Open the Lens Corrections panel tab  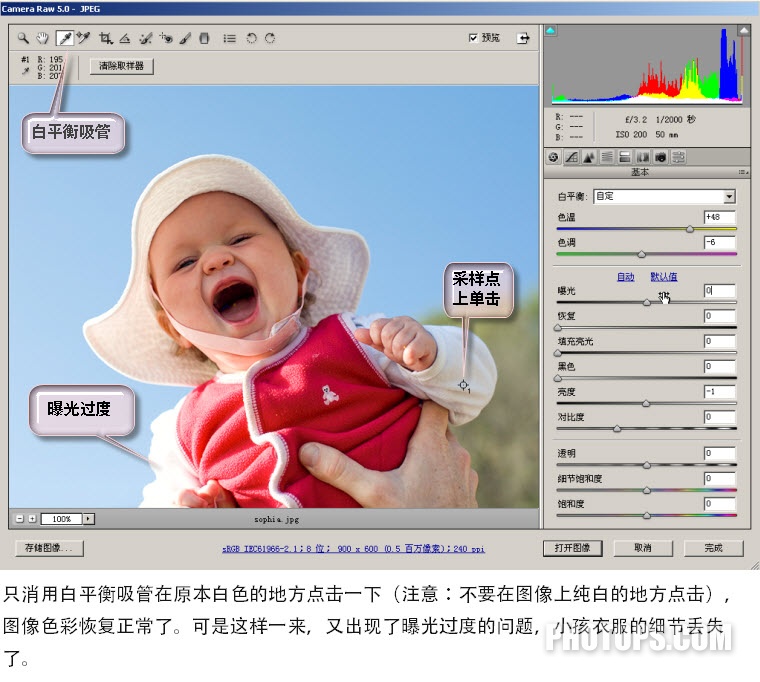tap(643, 157)
